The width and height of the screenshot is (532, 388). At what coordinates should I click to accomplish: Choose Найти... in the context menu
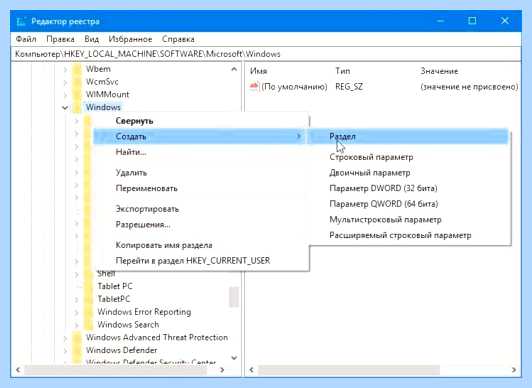coord(201,152)
